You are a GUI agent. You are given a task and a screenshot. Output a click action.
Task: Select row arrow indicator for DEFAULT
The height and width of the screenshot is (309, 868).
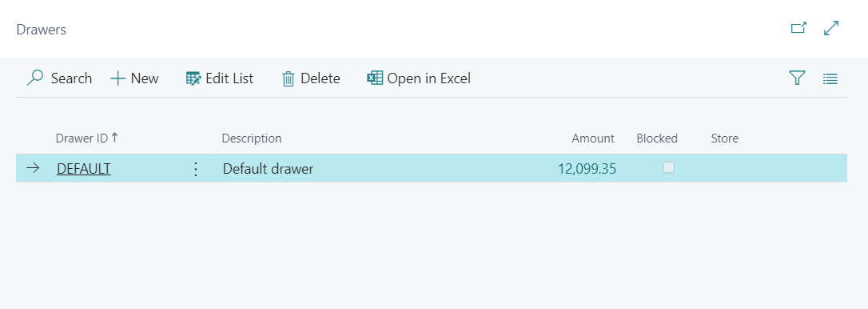34,168
